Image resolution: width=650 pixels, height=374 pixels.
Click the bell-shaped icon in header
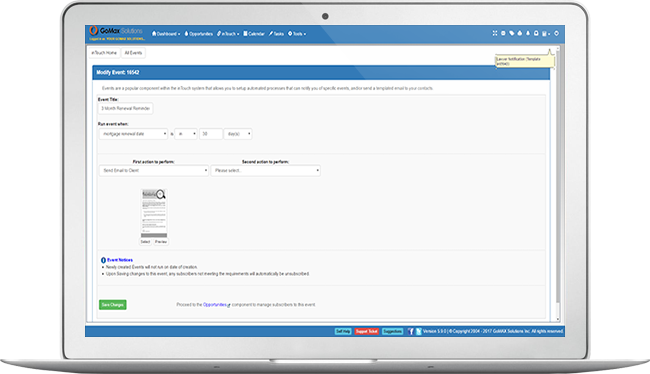[x=528, y=33]
